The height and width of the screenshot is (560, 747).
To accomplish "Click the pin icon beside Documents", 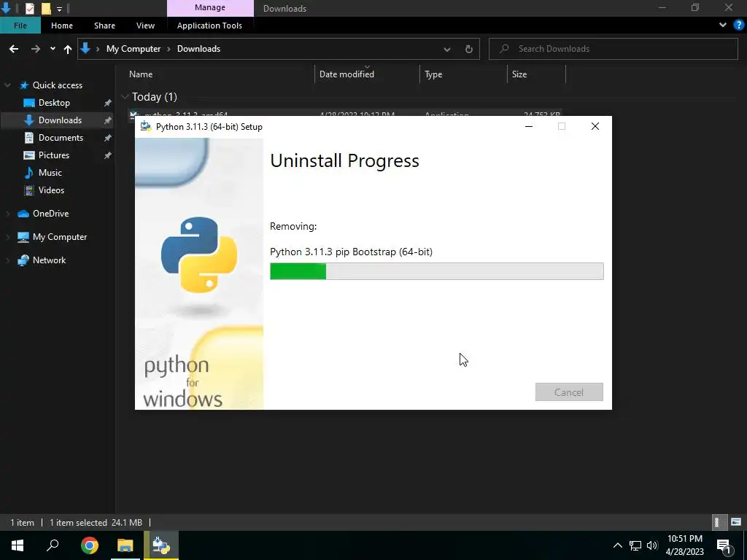I will click(108, 138).
